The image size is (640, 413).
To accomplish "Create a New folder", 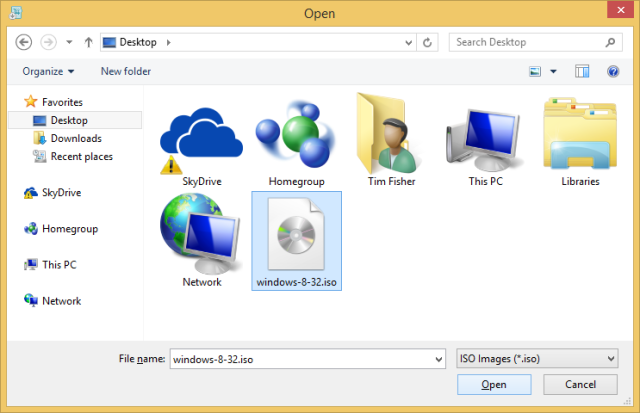I will tap(126, 71).
